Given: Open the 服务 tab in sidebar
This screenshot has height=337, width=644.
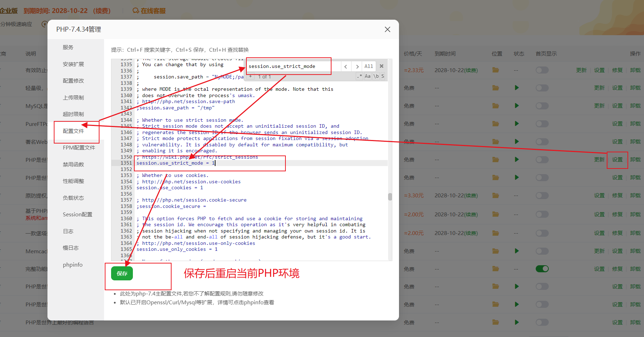Looking at the screenshot, I should 68,47.
